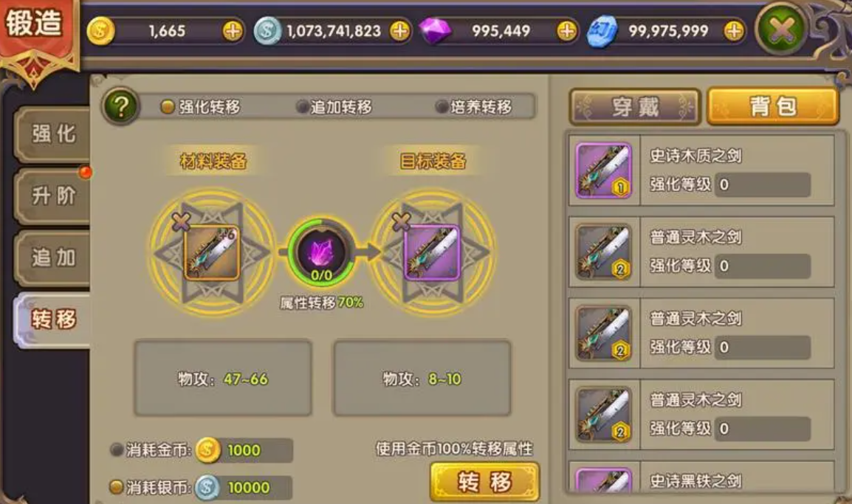Select the 培养转移 radio option
Image resolution: width=852 pixels, height=504 pixels.
pyautogui.click(x=474, y=106)
